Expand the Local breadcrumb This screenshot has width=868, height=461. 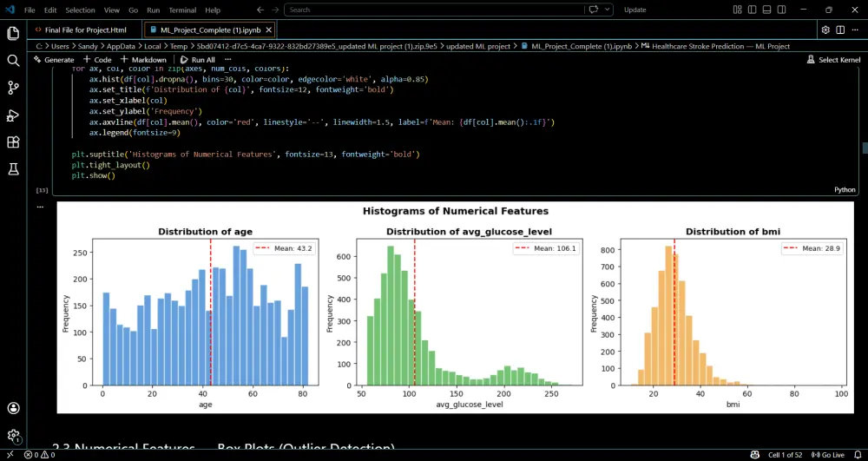point(152,47)
